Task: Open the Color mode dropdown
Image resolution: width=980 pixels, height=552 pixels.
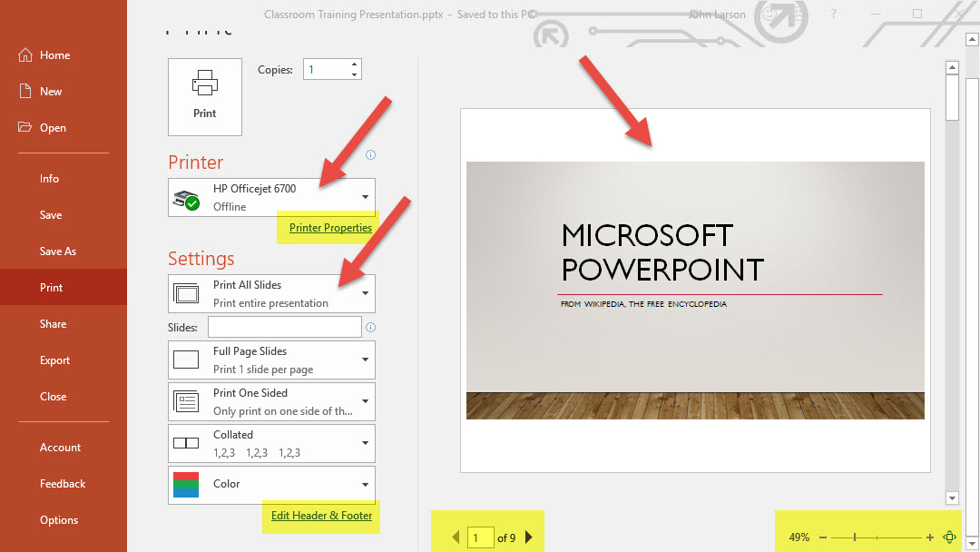Action: (272, 485)
